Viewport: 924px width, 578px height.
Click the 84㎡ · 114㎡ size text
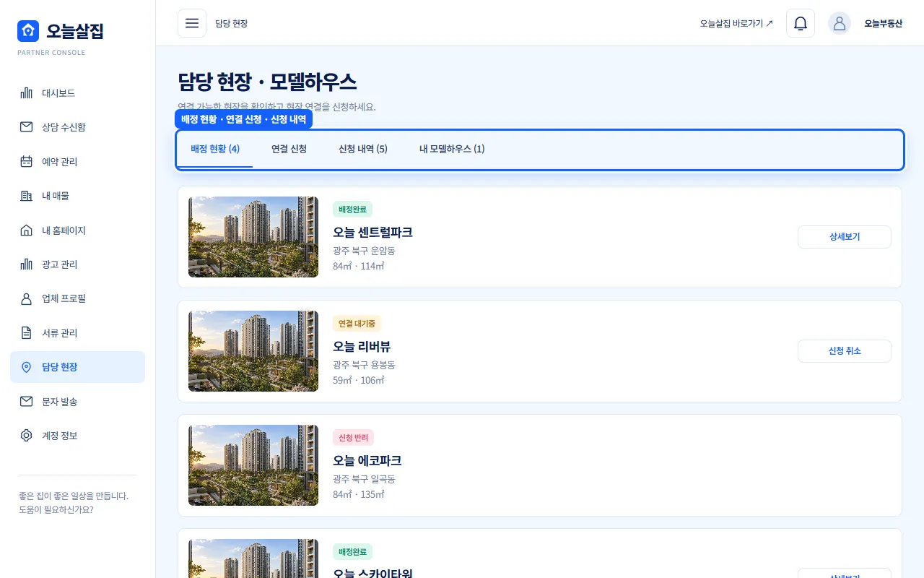[x=359, y=266]
